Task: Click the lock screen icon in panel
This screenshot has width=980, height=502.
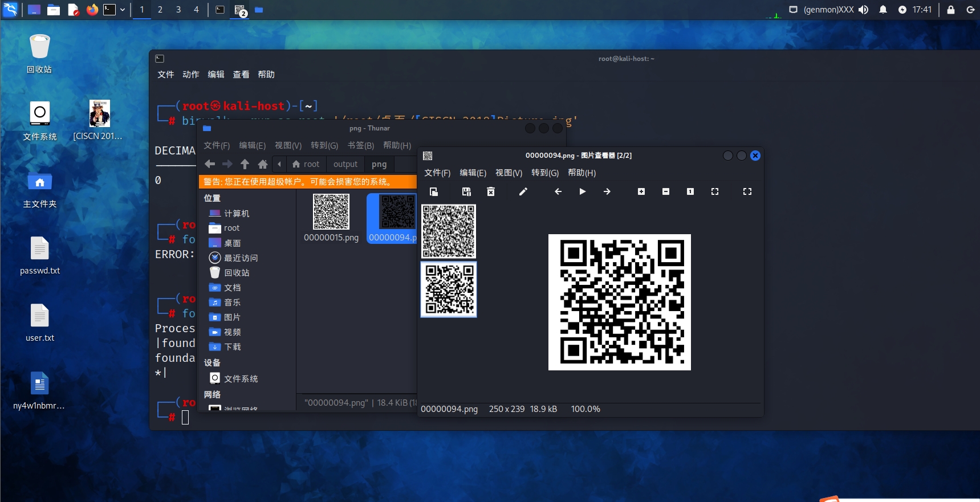Action: [951, 10]
